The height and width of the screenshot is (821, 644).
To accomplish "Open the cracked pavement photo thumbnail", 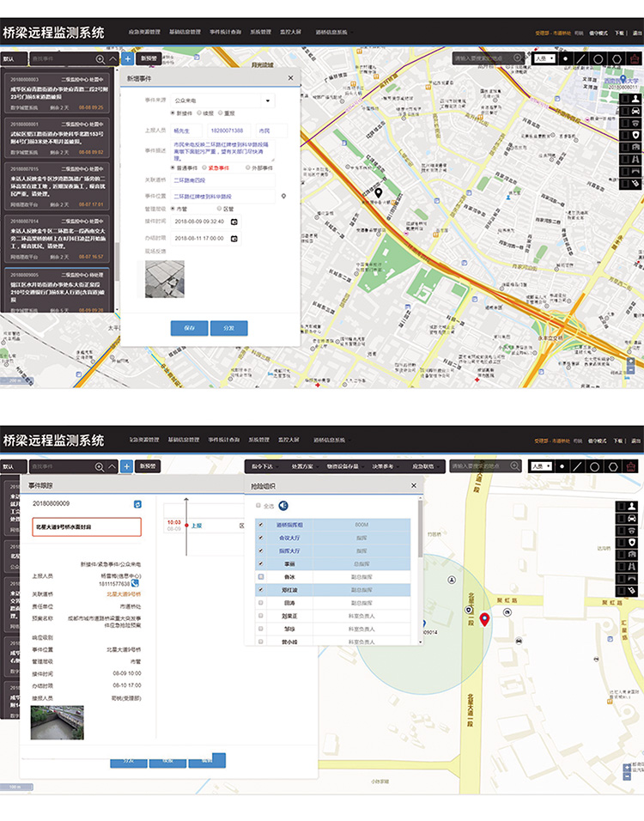I will [164, 279].
